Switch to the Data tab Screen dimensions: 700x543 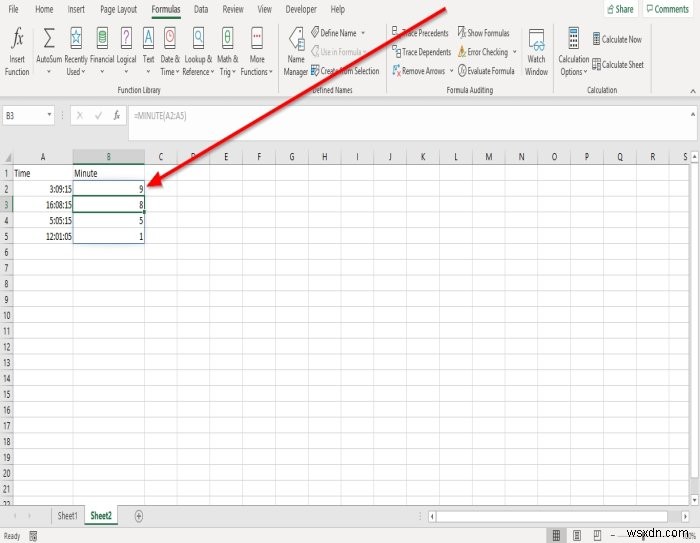(201, 9)
